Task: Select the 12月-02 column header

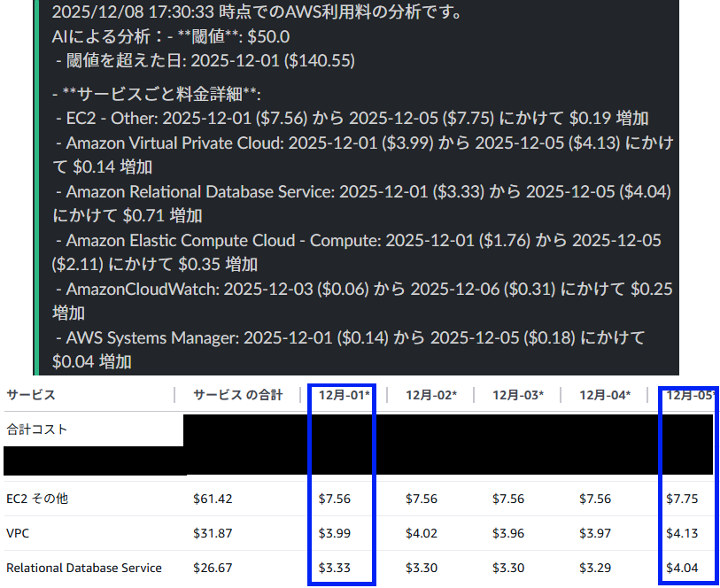Action: pos(430,395)
